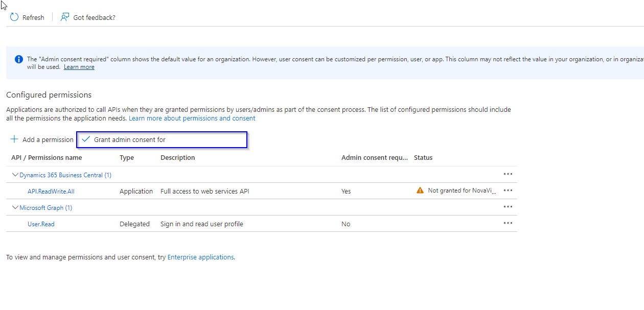
Task: Click the orange warning icon in Status
Action: click(420, 190)
